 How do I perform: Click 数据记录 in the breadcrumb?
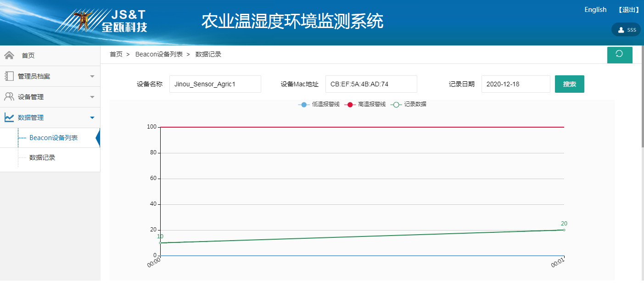click(x=208, y=54)
